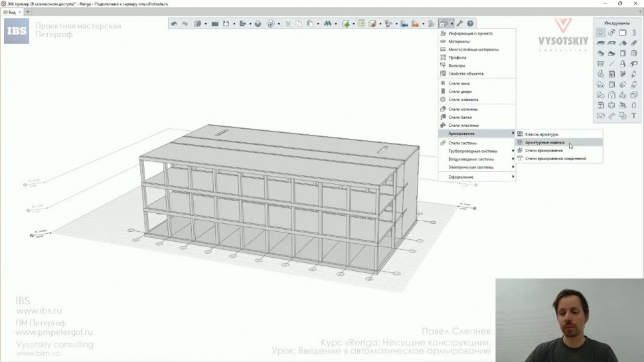Switch to the 3D Вид tab
Image resolution: width=644 pixels, height=362 pixels.
pos(10,12)
